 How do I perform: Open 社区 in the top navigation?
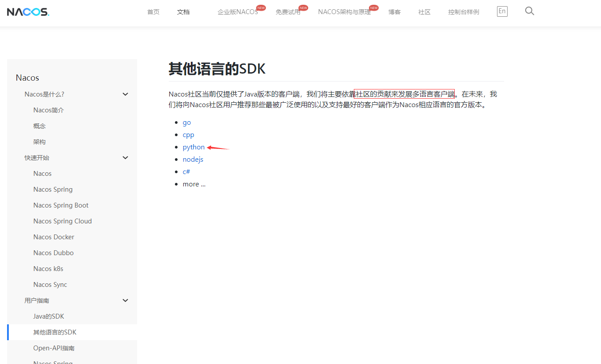tap(424, 12)
